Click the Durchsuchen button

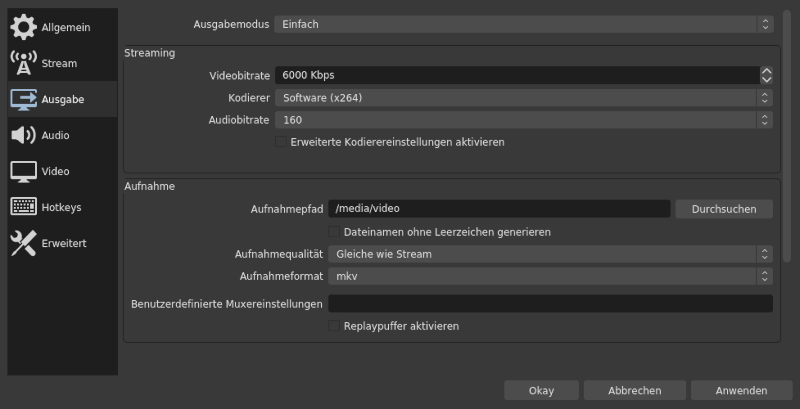724,209
